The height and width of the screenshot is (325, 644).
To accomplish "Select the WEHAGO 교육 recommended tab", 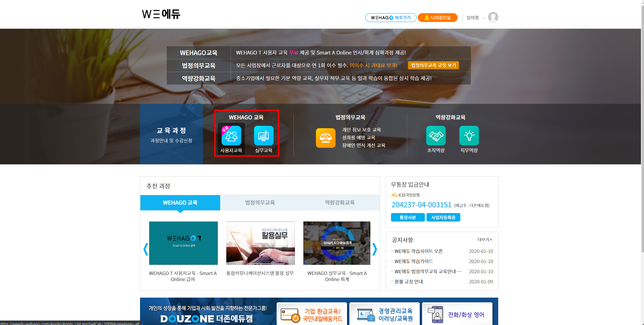I will pos(180,203).
